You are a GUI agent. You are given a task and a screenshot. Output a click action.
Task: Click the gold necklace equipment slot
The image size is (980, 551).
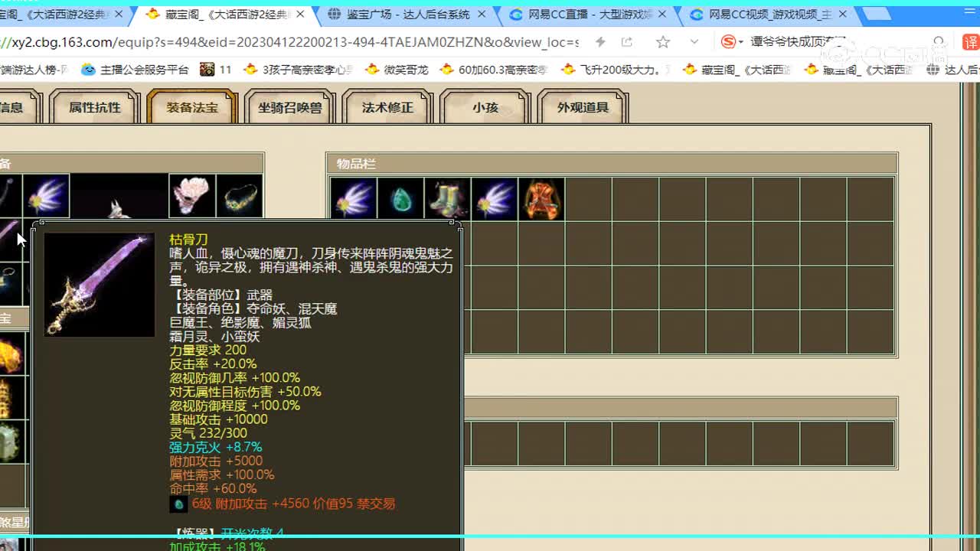click(240, 196)
